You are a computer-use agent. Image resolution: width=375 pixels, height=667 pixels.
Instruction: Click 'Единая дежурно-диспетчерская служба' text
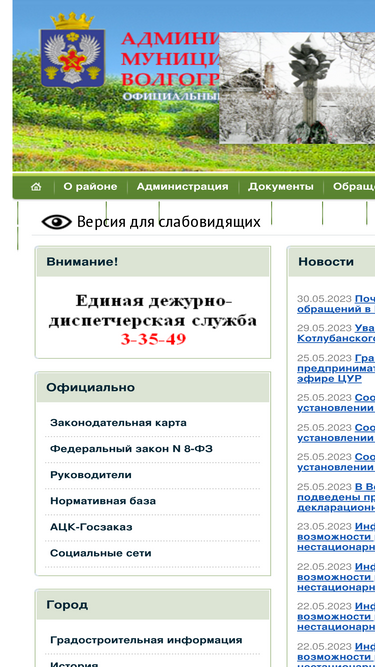tap(153, 311)
